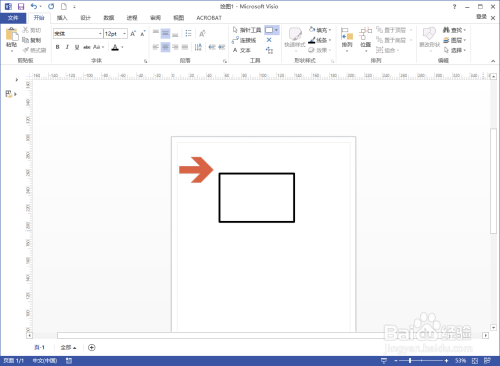500x366 pixels.
Task: Toggle bulleted list
Action: coord(188,33)
